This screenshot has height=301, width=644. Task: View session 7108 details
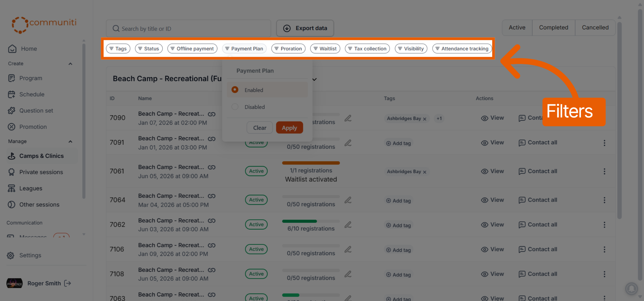[x=492, y=274]
